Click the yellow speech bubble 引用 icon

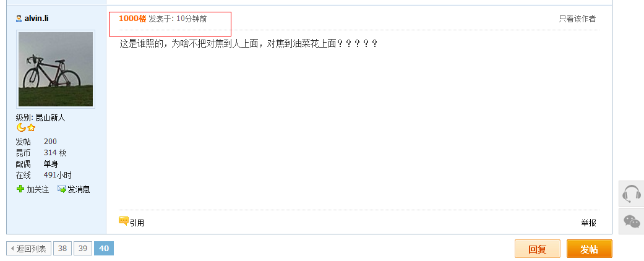pos(124,221)
